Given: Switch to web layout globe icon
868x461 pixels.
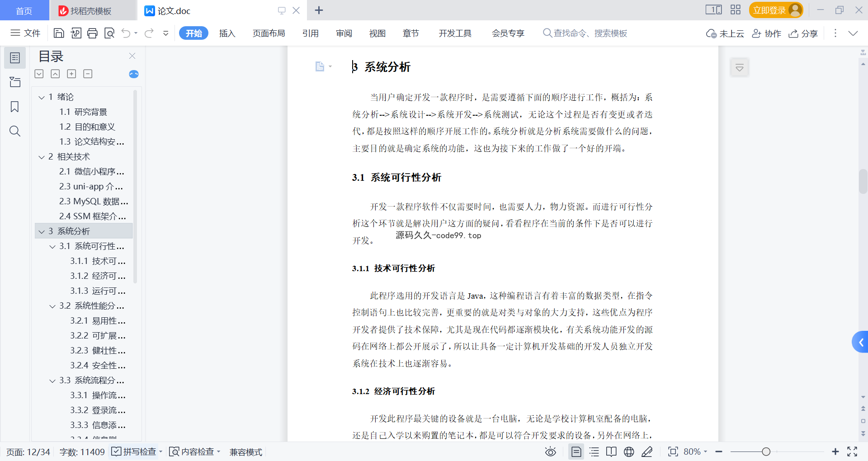Looking at the screenshot, I should click(x=629, y=452).
